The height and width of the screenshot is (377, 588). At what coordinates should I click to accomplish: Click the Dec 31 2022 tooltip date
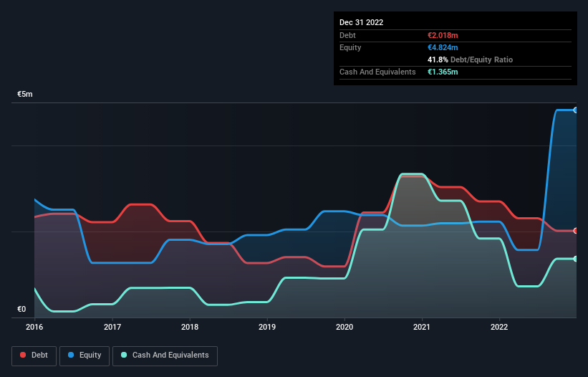coord(361,22)
